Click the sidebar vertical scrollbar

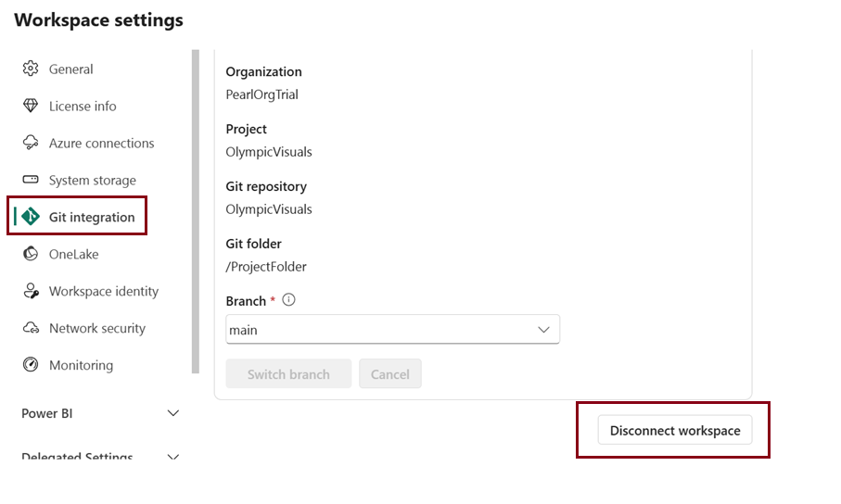[195, 211]
